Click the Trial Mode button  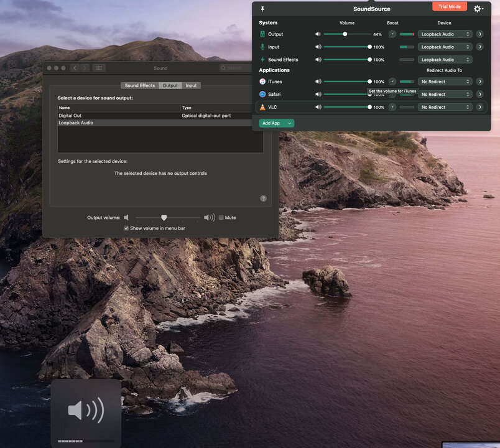[449, 6]
